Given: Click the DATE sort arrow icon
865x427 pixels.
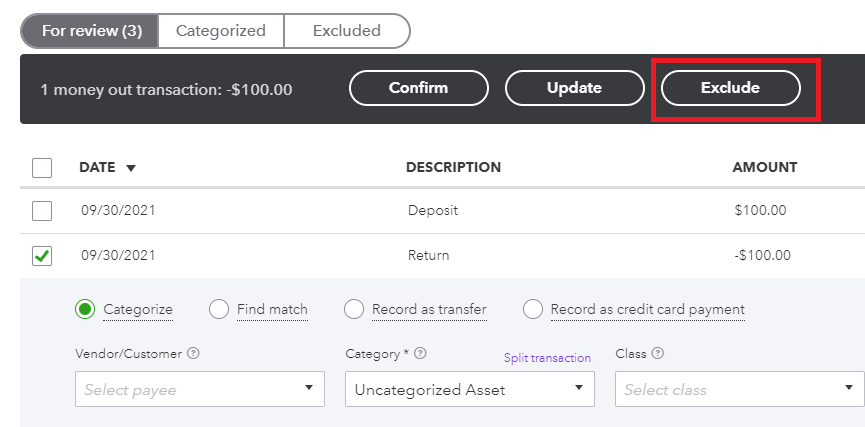Looking at the screenshot, I should pos(131,168).
